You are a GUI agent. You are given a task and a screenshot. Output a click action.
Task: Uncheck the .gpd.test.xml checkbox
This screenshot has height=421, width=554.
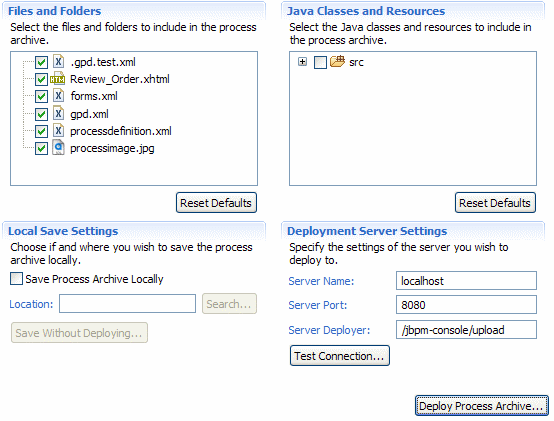click(41, 62)
